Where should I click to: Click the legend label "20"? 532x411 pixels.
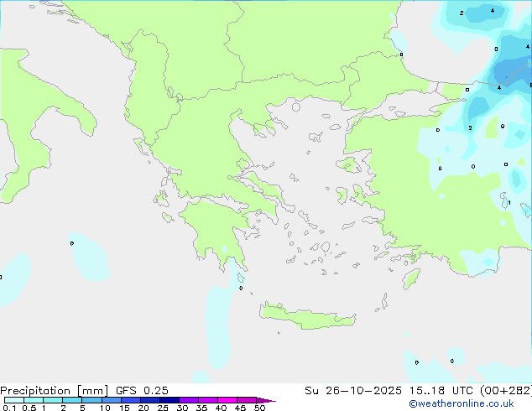pos(143,408)
